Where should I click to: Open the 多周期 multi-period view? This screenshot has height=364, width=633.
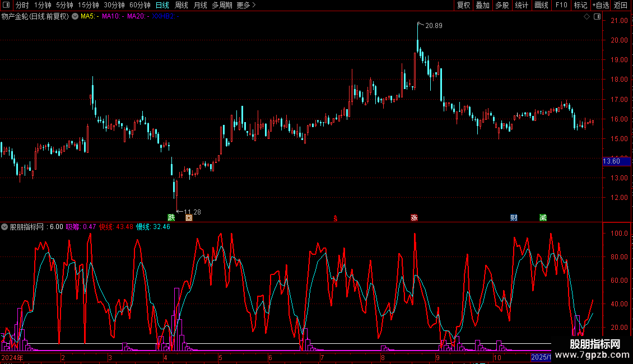(222, 5)
